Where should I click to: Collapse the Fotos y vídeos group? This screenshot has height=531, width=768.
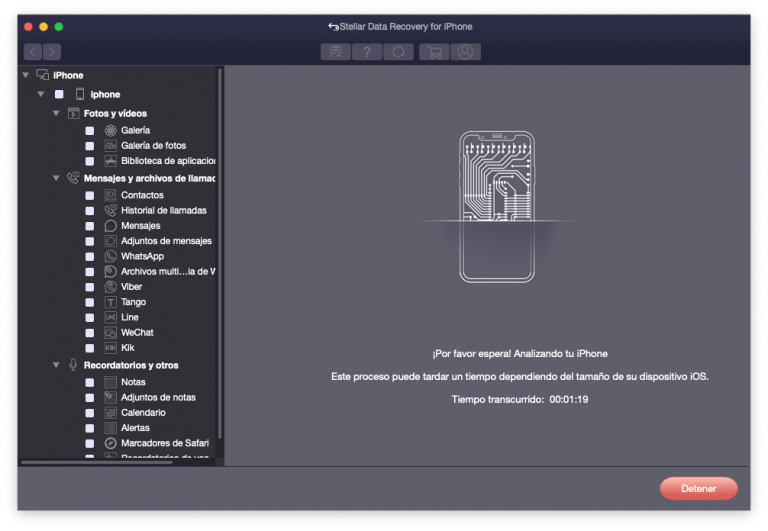click(x=56, y=113)
